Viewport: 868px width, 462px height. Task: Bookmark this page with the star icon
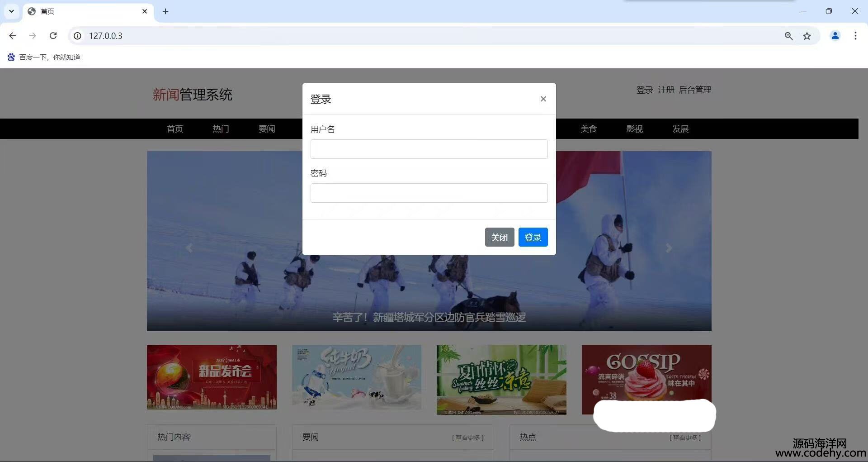[x=807, y=36]
